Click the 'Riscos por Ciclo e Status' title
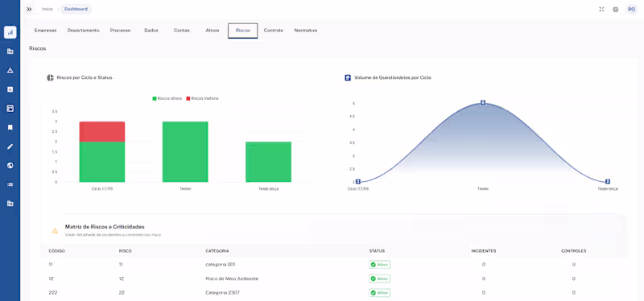 click(85, 77)
